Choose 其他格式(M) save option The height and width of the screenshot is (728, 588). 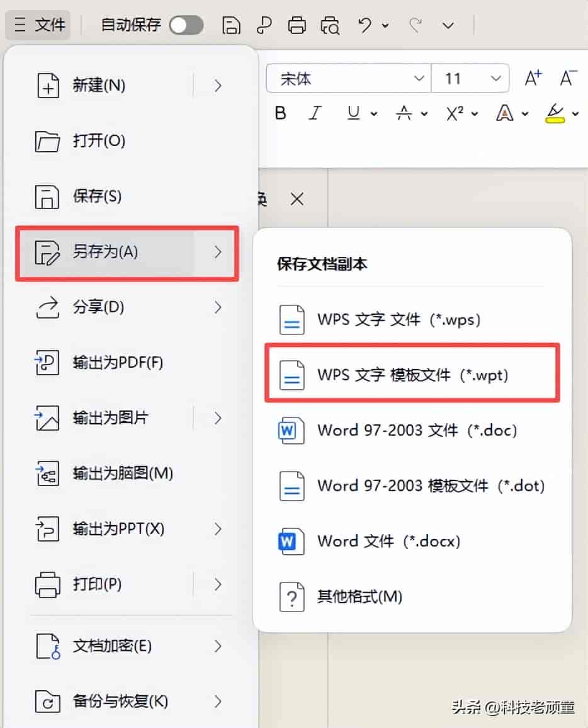coord(412,596)
